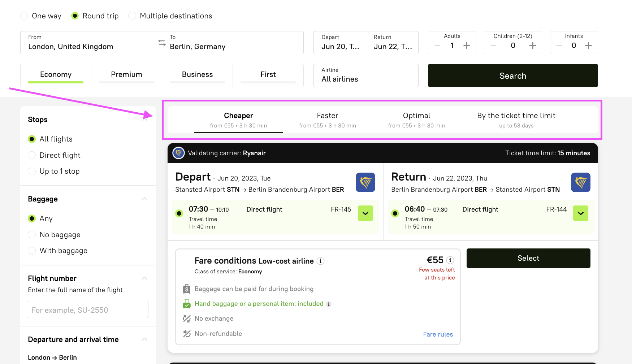The height and width of the screenshot is (364, 632).
Task: Select the With baggage filter
Action: click(32, 251)
